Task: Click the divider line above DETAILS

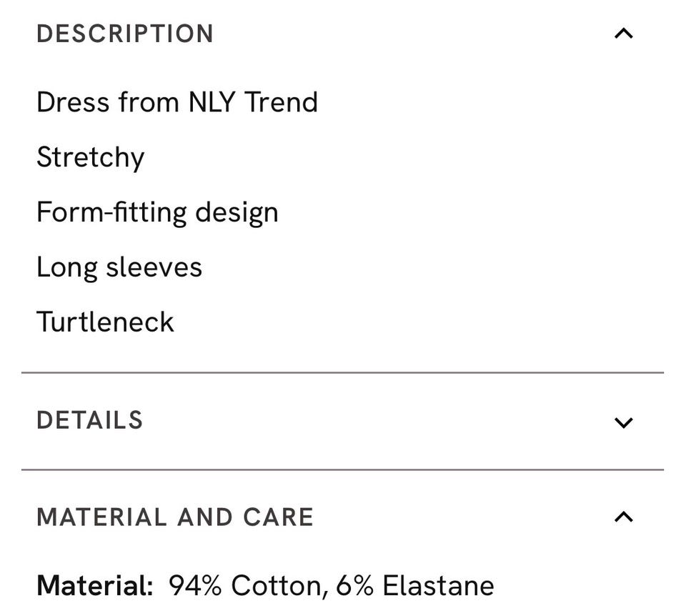Action: coord(343,372)
